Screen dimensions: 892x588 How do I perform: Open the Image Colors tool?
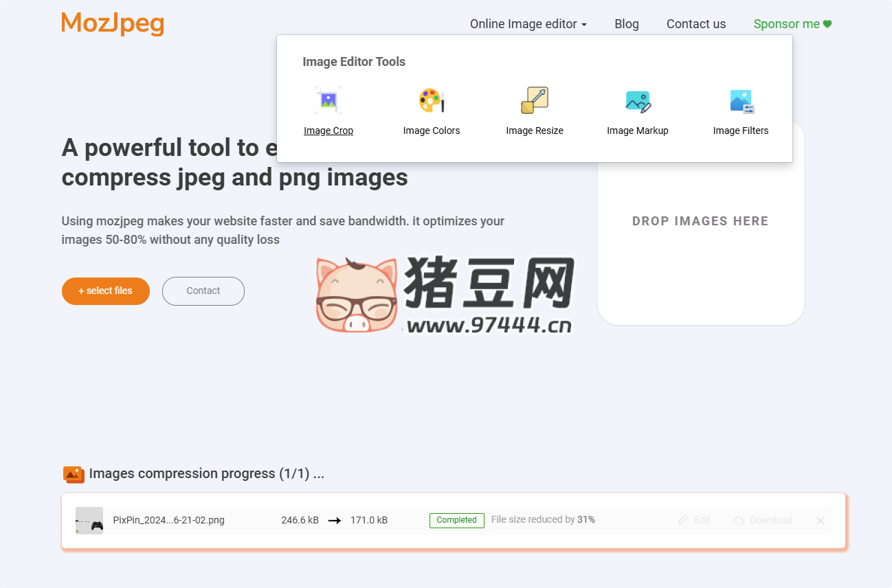tap(432, 110)
